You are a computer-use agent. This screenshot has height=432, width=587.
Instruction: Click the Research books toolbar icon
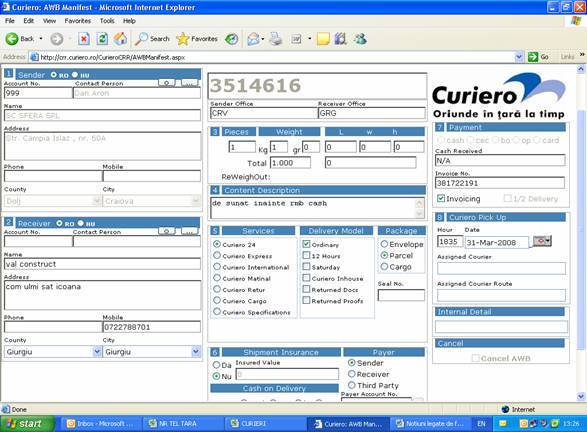coord(340,39)
